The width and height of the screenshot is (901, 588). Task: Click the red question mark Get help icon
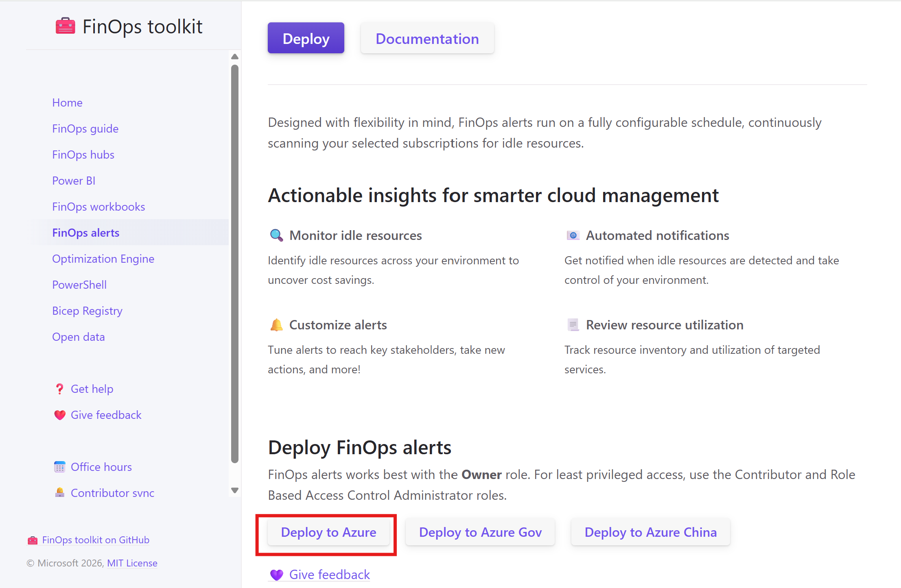pos(59,389)
